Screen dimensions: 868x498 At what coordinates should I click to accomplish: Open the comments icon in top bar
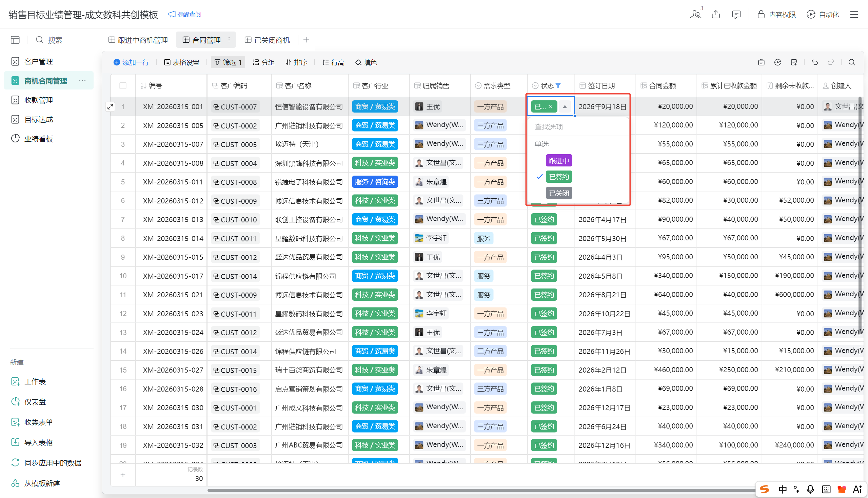coord(736,14)
